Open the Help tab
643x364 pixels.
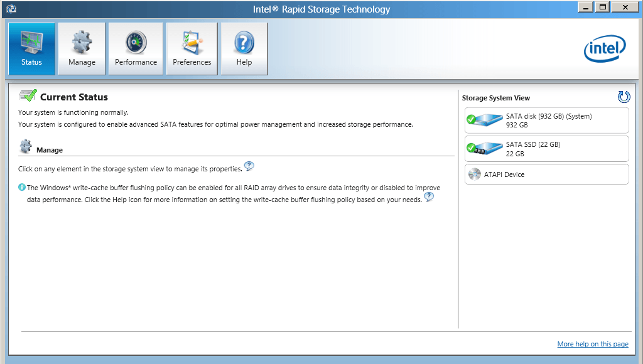pyautogui.click(x=244, y=49)
